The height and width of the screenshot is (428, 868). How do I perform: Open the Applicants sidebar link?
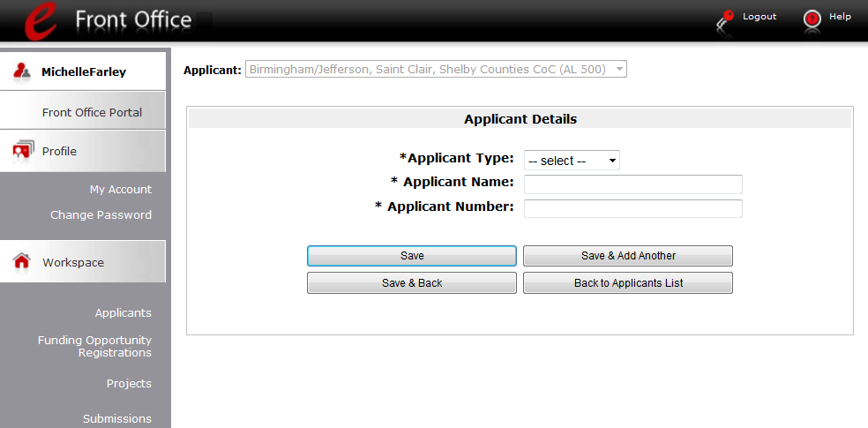click(x=123, y=312)
